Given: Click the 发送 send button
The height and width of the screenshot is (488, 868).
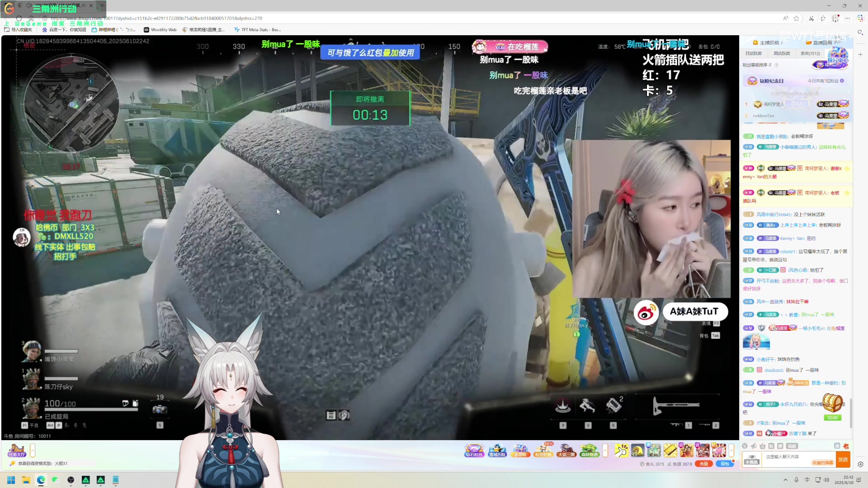Looking at the screenshot, I should pyautogui.click(x=843, y=460).
